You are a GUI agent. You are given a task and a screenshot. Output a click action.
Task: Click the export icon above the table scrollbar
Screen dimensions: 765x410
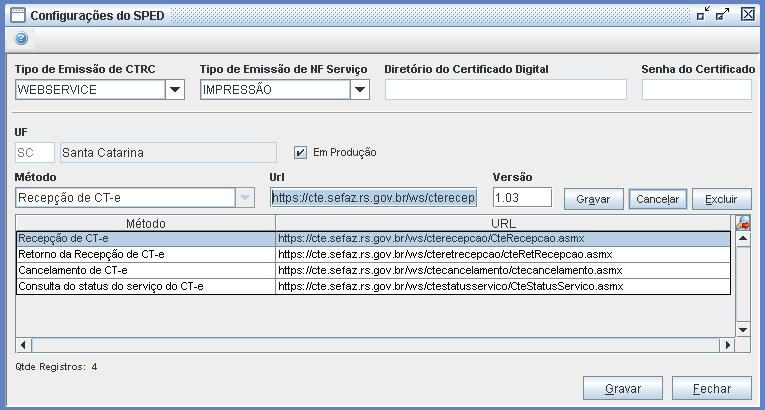[743, 223]
